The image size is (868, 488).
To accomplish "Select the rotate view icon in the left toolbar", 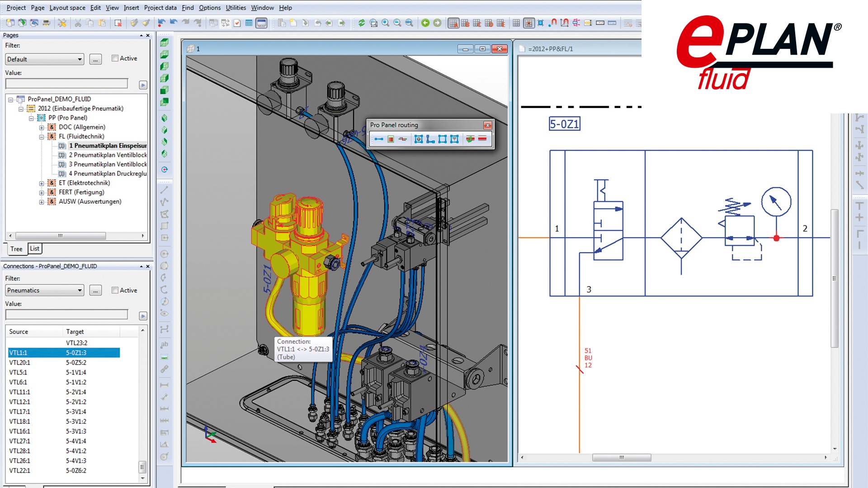I will coord(165,169).
